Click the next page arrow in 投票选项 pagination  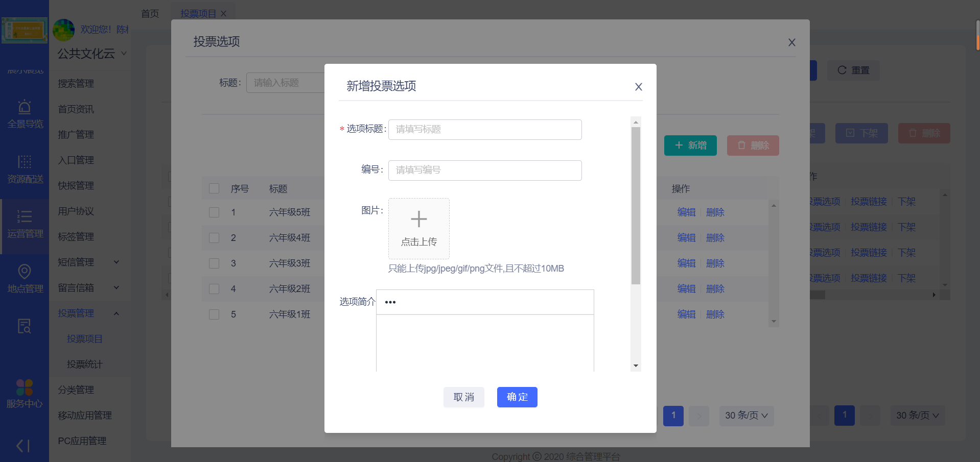click(x=699, y=416)
